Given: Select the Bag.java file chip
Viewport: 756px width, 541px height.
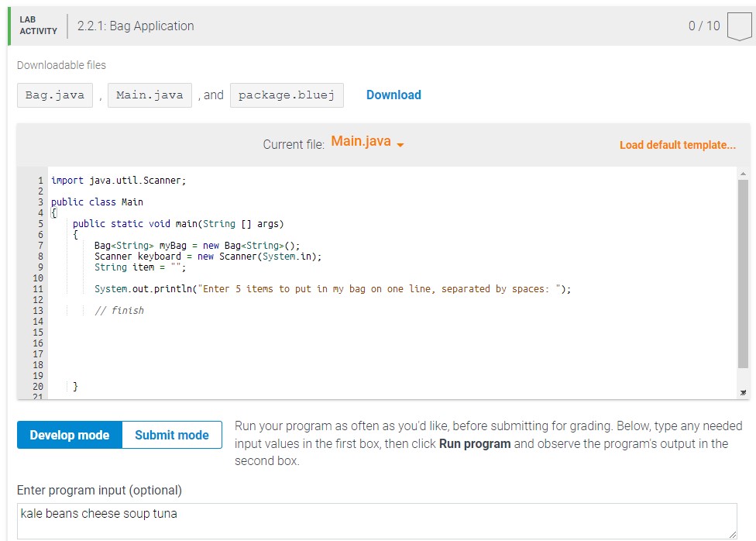Looking at the screenshot, I should point(53,95).
